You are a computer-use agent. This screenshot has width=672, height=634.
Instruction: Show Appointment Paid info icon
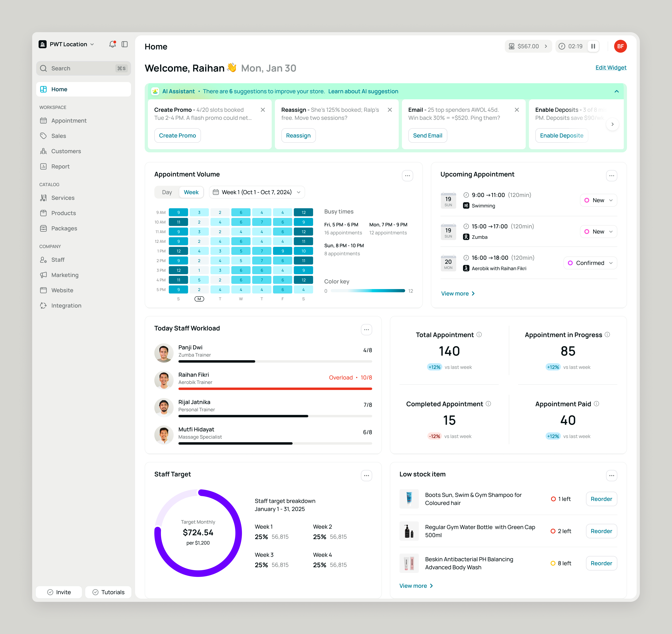596,404
